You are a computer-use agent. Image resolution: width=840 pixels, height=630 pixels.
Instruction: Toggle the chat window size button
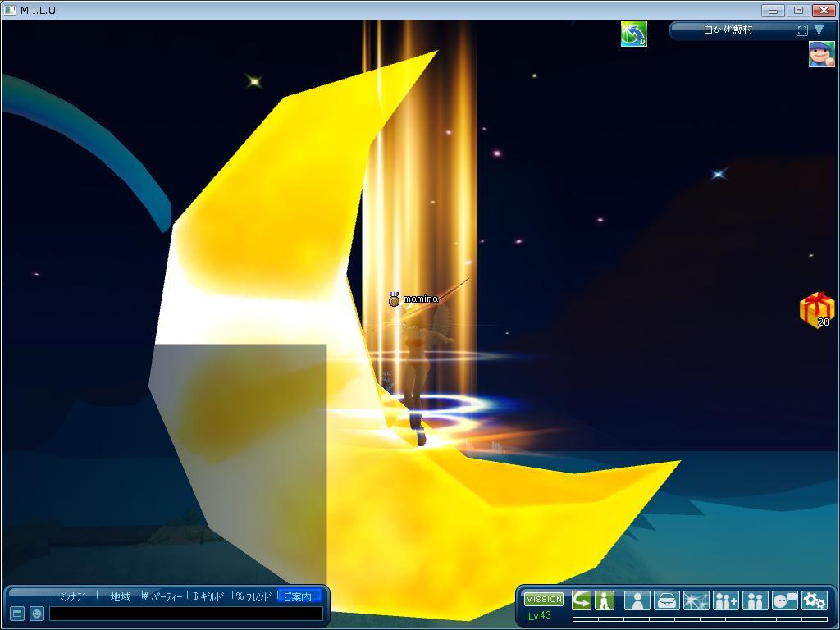16,614
